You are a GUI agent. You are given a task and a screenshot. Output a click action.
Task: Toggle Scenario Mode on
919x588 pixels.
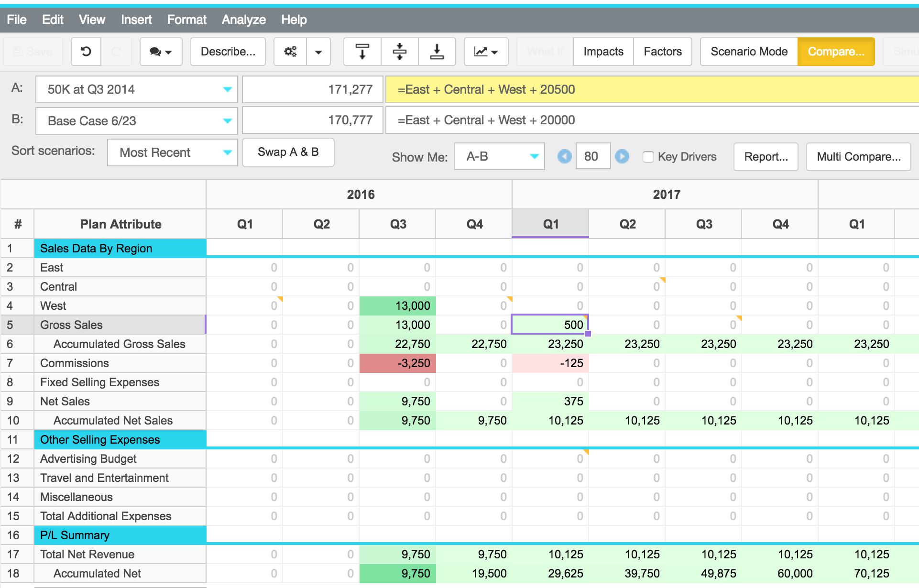749,52
